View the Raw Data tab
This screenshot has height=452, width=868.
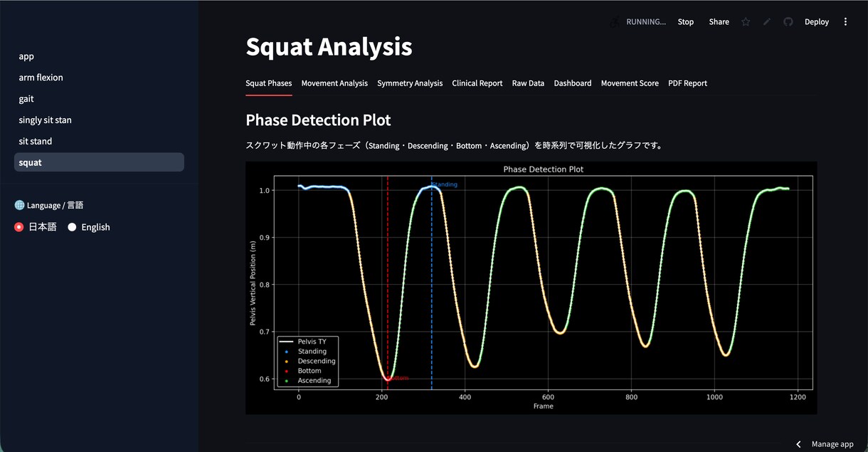[x=528, y=83]
